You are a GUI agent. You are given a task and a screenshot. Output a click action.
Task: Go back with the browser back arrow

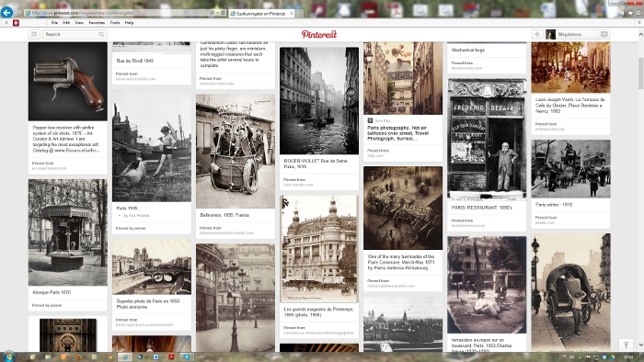point(6,12)
